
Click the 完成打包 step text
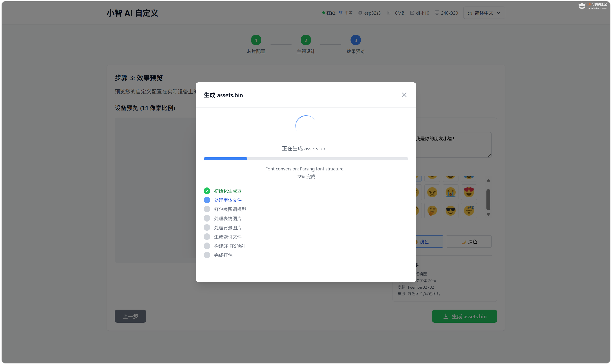point(223,255)
